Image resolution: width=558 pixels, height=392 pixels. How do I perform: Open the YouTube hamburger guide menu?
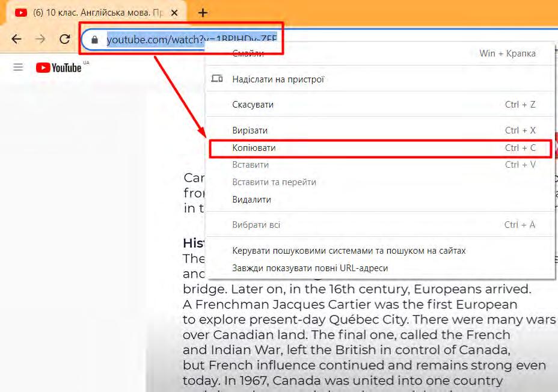point(18,67)
